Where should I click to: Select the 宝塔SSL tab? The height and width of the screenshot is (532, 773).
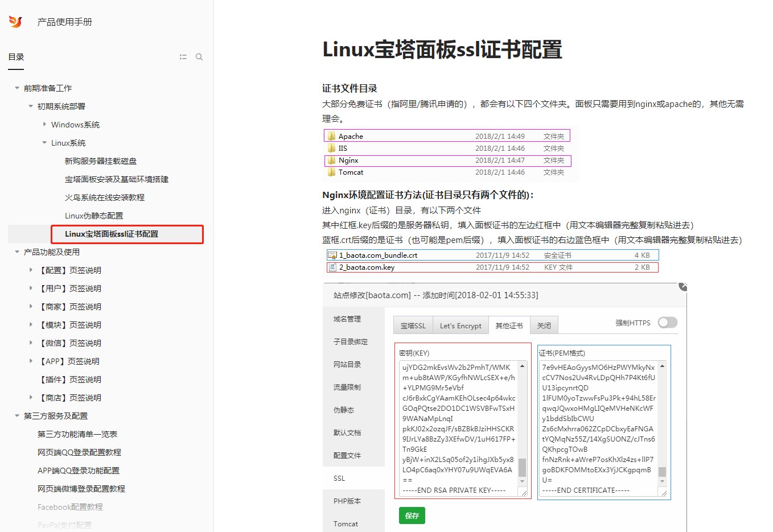413,325
